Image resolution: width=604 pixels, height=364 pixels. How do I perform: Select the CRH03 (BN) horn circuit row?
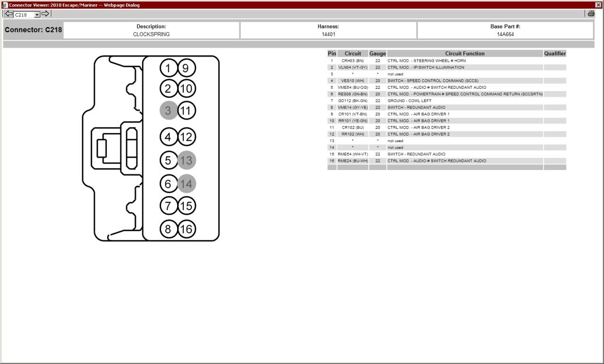coord(352,61)
